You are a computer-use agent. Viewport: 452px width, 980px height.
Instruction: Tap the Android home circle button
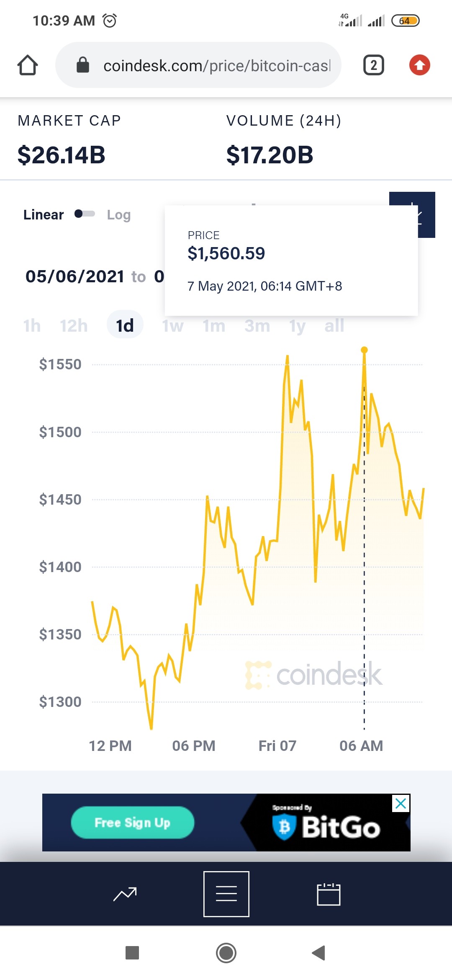click(226, 953)
